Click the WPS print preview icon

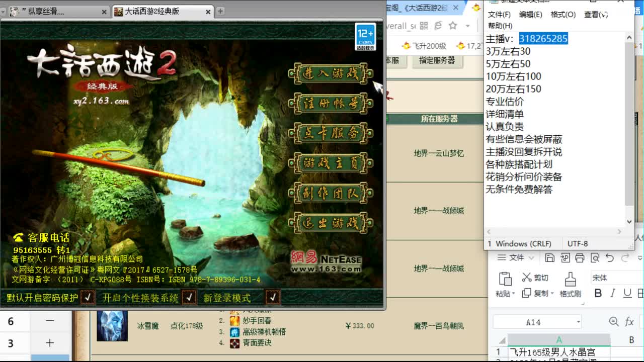point(595,258)
